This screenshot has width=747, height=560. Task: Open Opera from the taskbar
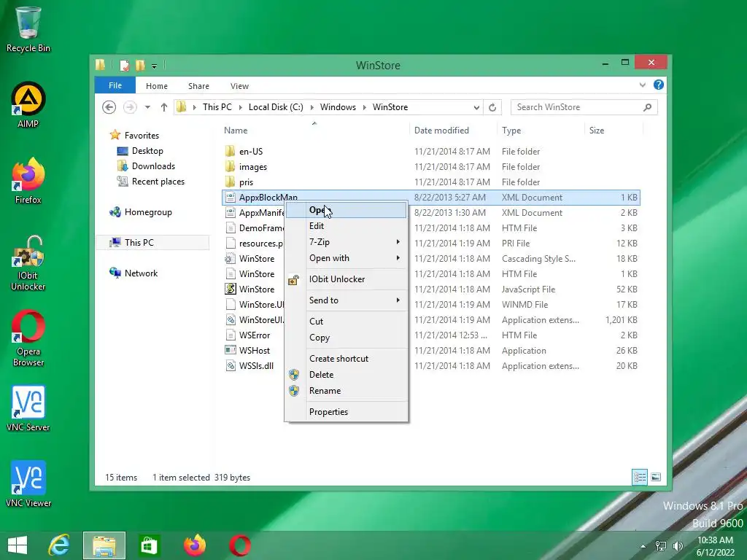[239, 545]
